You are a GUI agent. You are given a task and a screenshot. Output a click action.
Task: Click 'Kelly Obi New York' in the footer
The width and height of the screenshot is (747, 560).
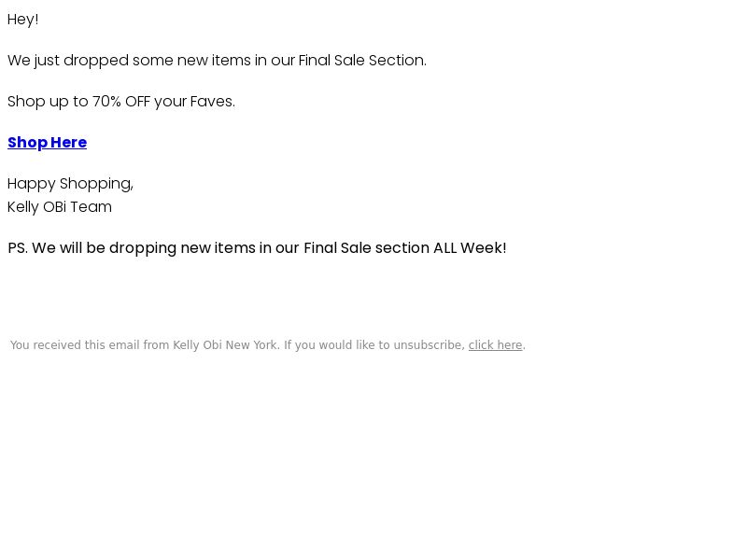(225, 344)
